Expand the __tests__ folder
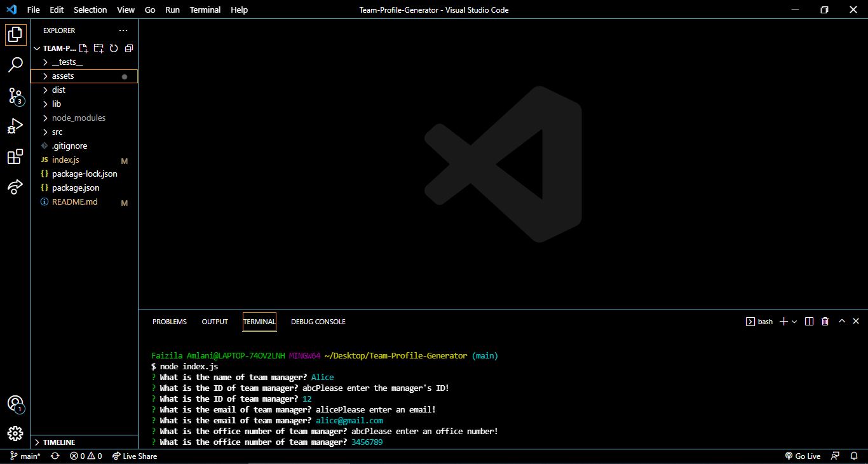Screen dimensions: 868x464 click(x=84, y=62)
